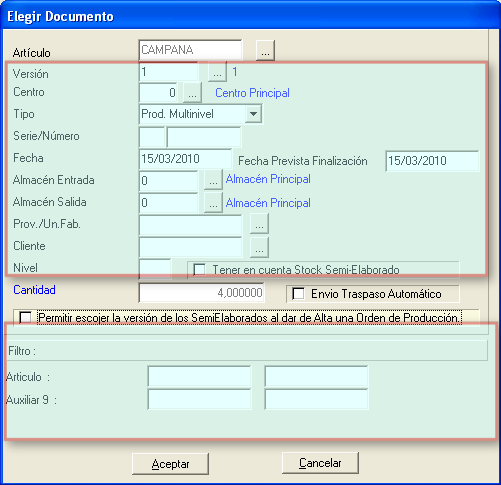
Task: Select the Nivel input box
Action: pyautogui.click(x=155, y=268)
